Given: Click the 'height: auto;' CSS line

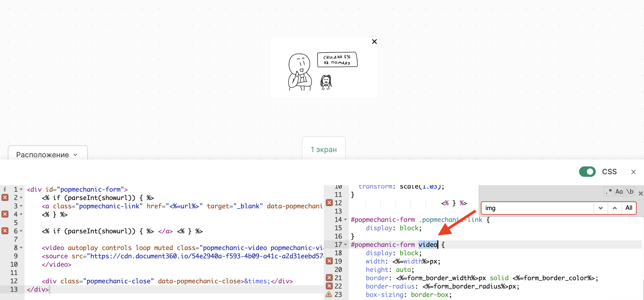Looking at the screenshot, I should tap(390, 270).
